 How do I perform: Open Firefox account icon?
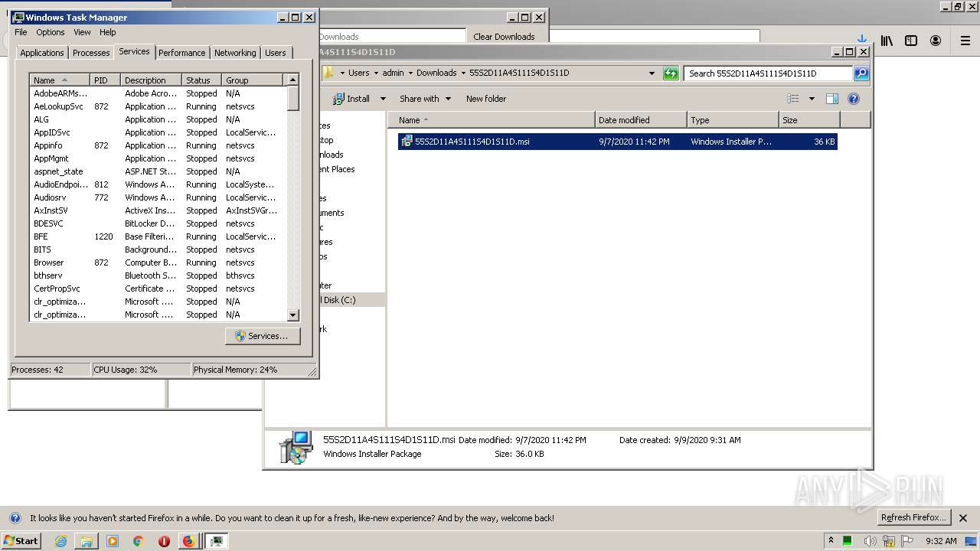(936, 41)
